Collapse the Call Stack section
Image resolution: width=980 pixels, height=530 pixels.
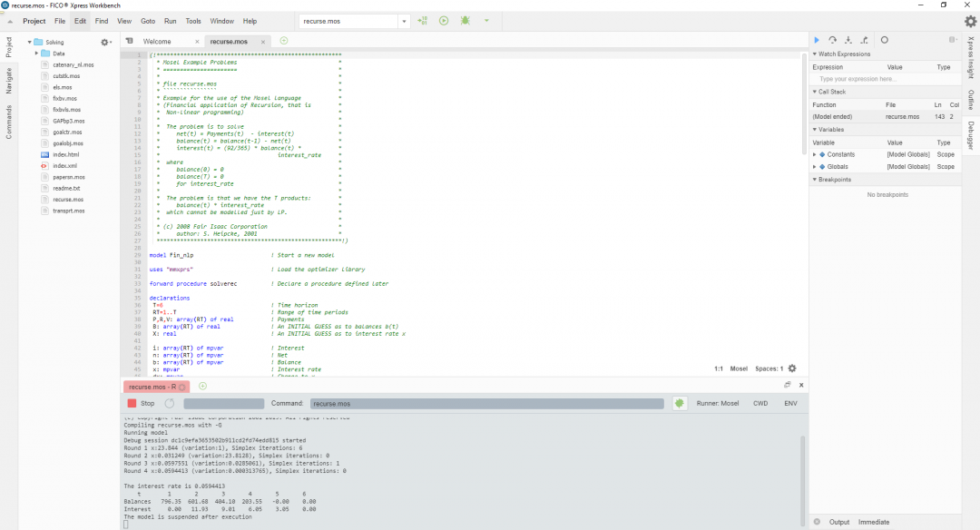click(x=814, y=92)
